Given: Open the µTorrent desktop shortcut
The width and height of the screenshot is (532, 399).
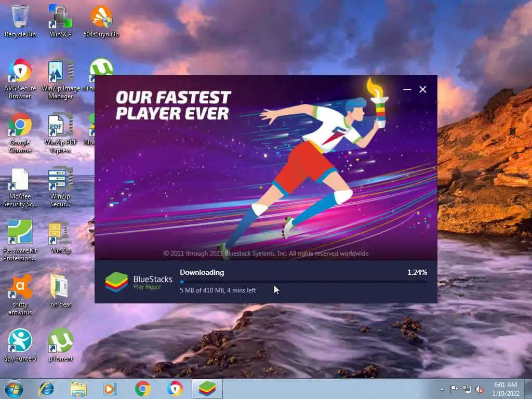Looking at the screenshot, I should [60, 345].
